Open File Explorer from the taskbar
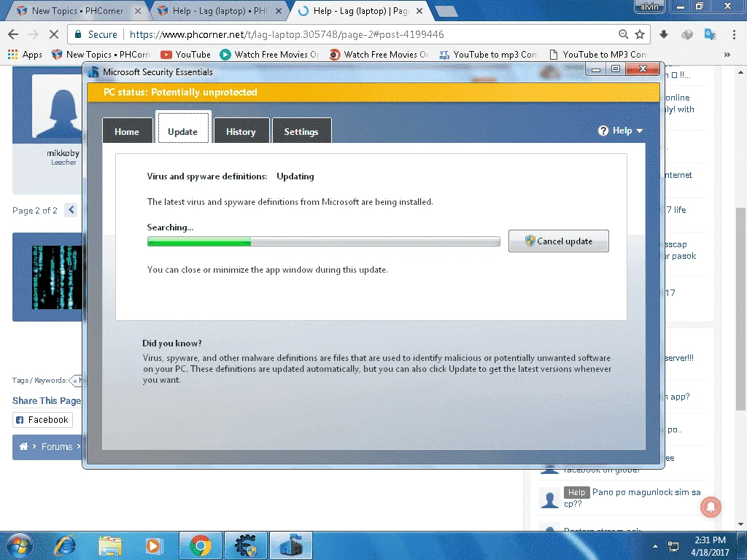The width and height of the screenshot is (747, 560). [110, 545]
